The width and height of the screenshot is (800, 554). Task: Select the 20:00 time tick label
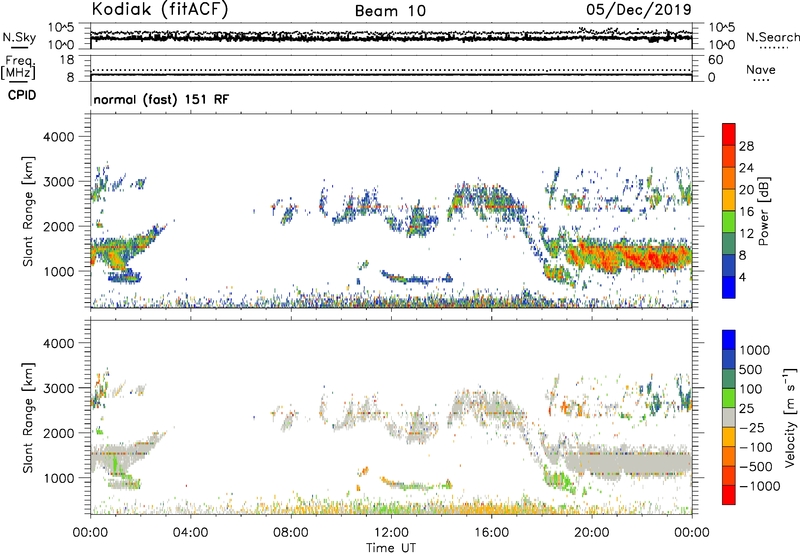[592, 533]
